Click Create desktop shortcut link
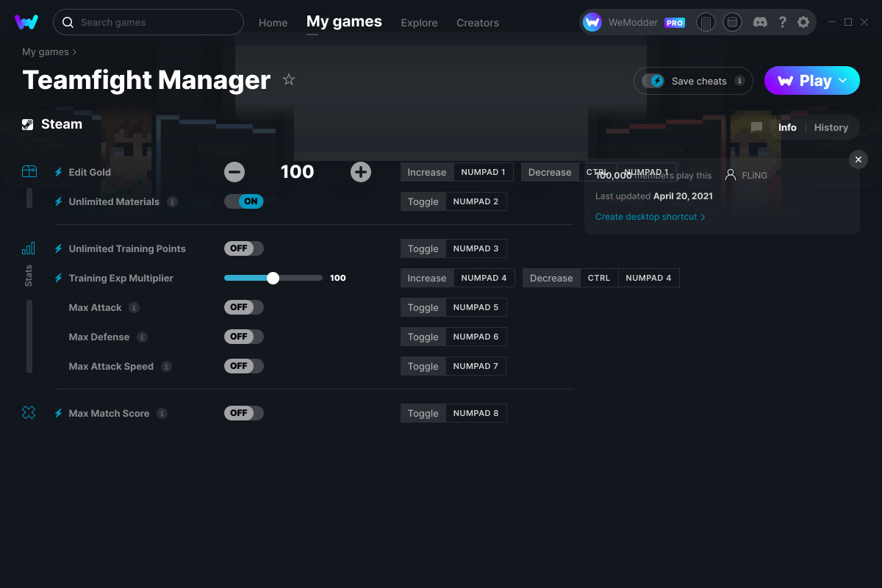 [x=650, y=217]
